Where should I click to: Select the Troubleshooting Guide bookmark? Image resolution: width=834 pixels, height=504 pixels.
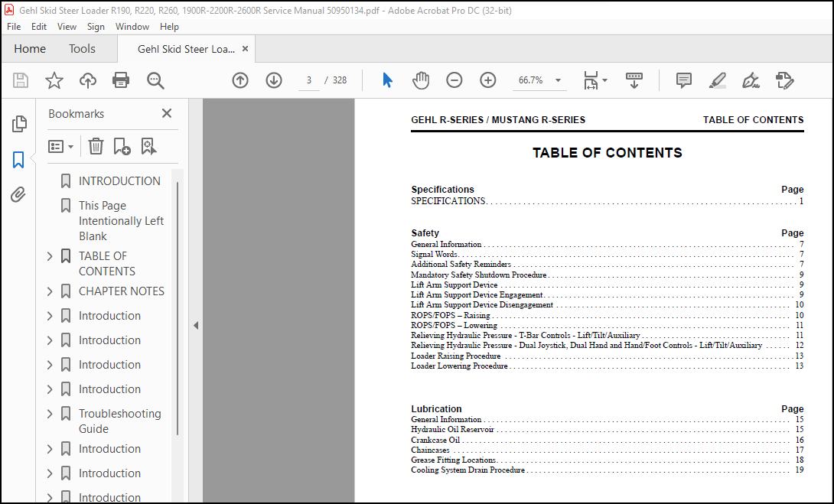[119, 421]
